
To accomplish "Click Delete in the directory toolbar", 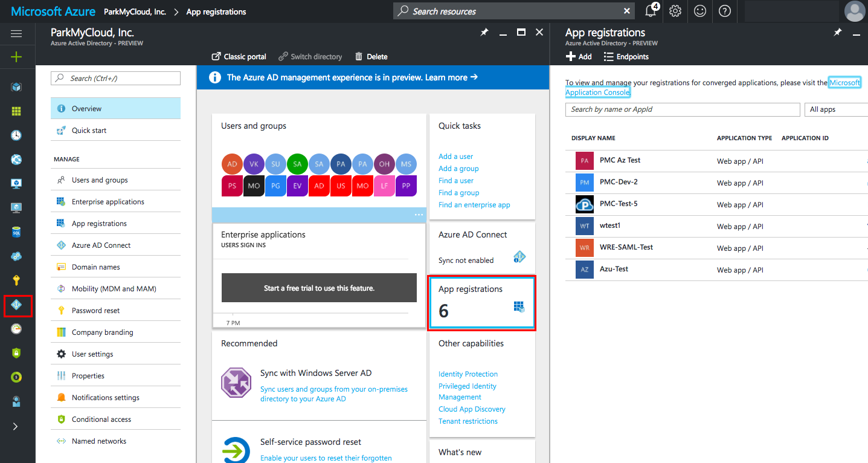I will point(371,57).
